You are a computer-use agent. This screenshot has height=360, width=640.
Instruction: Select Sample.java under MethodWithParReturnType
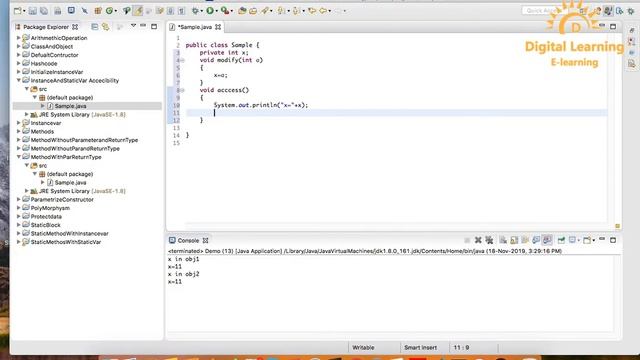point(70,182)
